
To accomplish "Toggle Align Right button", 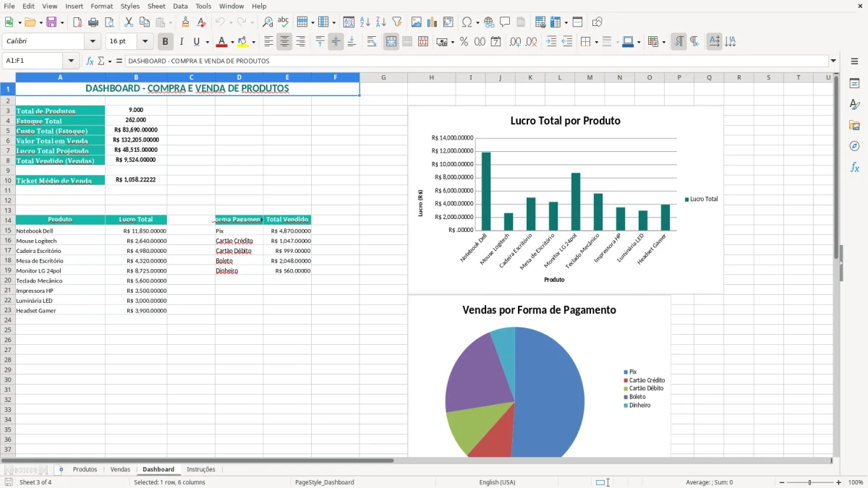I will coord(301,42).
